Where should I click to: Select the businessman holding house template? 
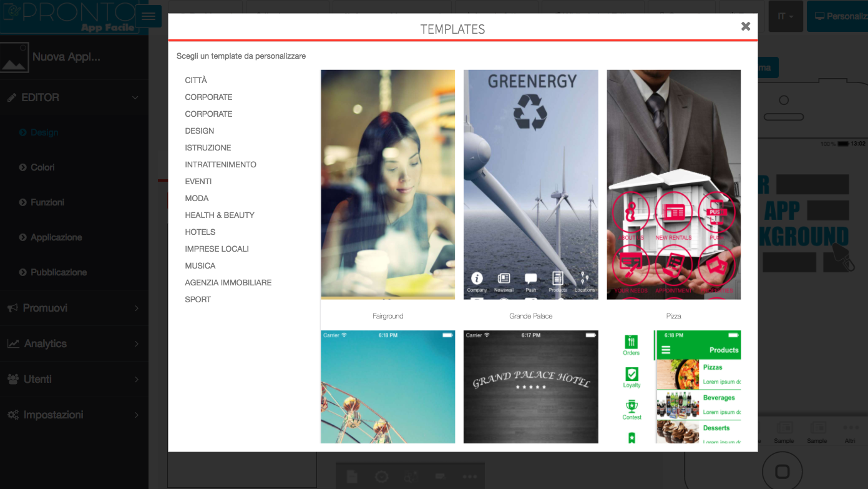[674, 185]
